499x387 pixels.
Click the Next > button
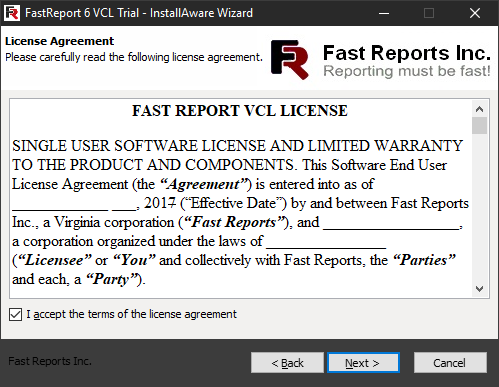[x=363, y=363]
